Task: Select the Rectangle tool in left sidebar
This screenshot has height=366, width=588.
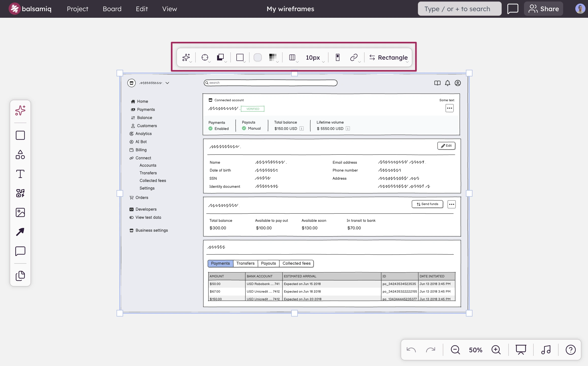Action: 20,135
